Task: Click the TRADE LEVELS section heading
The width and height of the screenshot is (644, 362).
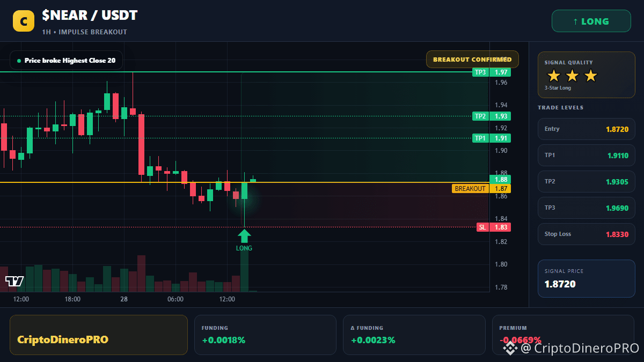Action: coord(560,108)
